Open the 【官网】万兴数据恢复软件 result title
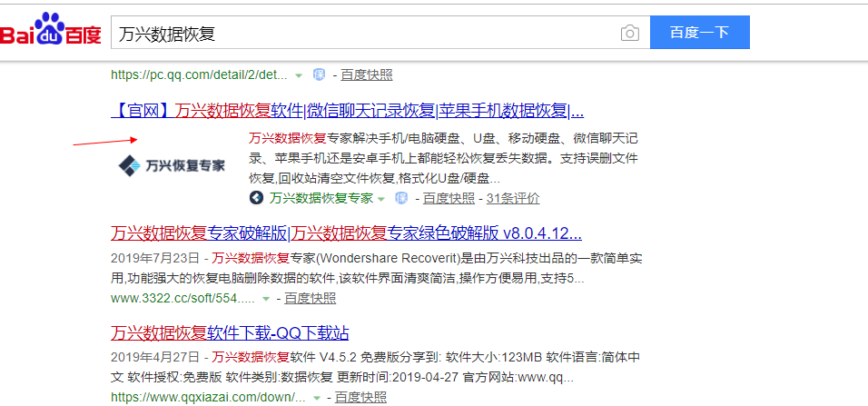Viewport: 868px width, 406px height. coord(347,112)
